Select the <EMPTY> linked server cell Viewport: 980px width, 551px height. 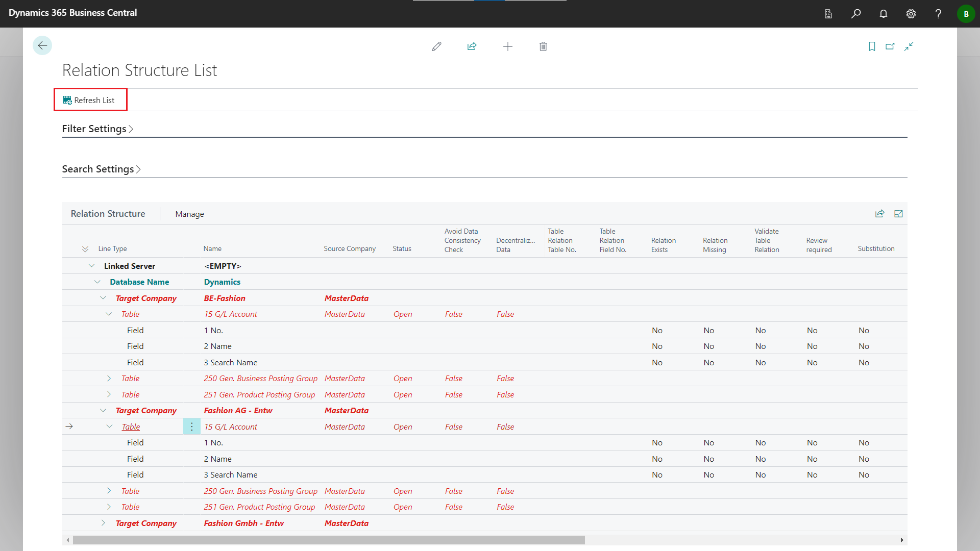(x=223, y=266)
